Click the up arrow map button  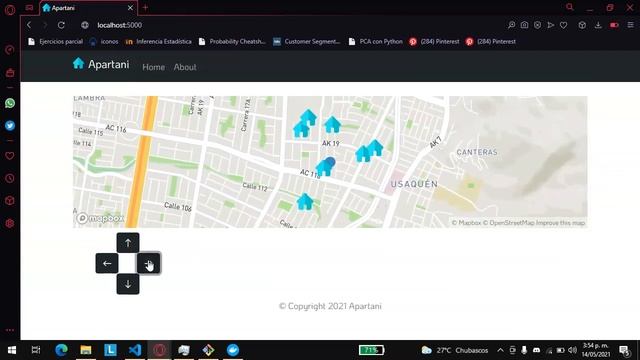click(x=128, y=243)
